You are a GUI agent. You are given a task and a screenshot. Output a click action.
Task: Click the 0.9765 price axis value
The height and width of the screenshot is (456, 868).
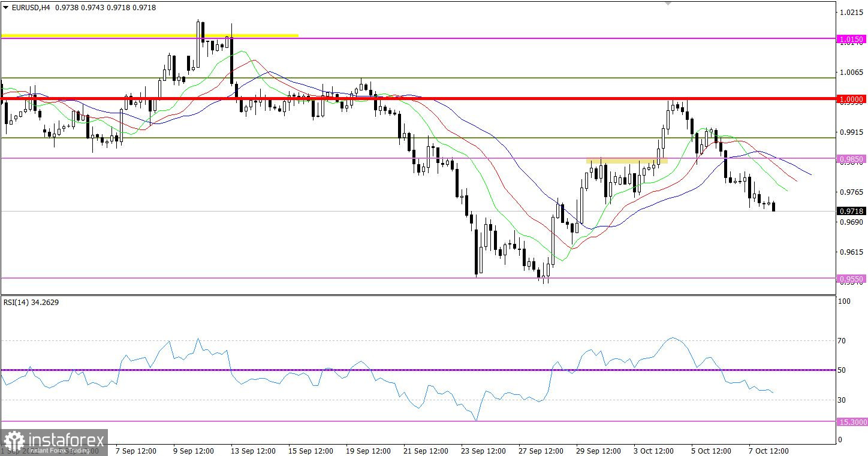tap(852, 192)
